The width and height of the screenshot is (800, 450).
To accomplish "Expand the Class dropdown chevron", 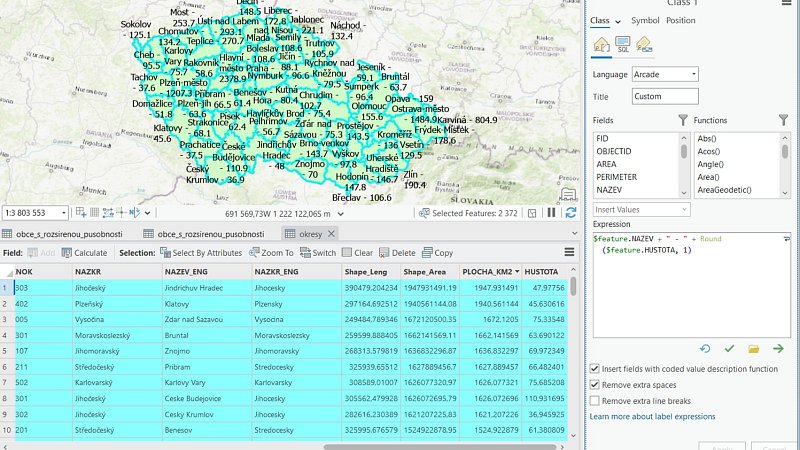I will (618, 21).
